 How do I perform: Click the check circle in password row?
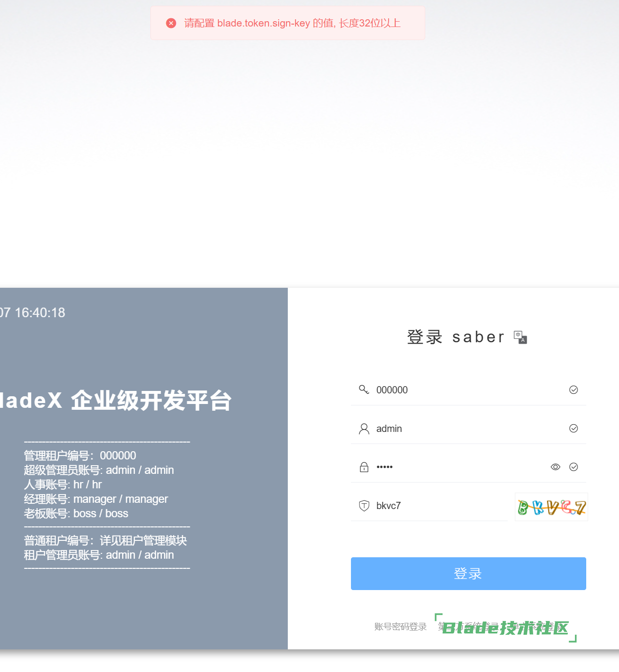[x=573, y=467]
